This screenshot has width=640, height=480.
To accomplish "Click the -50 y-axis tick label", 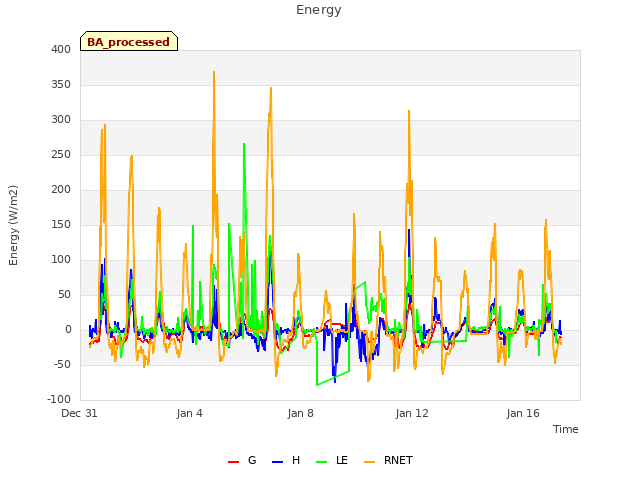I will pos(62,364).
